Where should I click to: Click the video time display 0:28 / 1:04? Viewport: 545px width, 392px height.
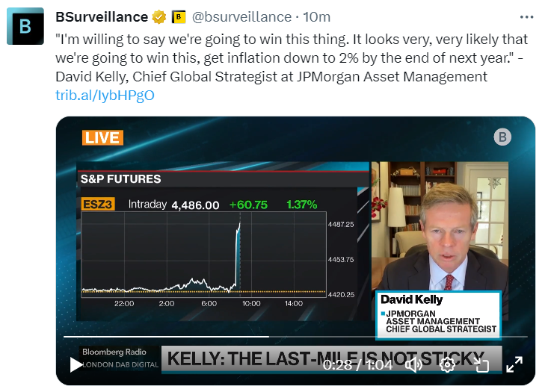pyautogui.click(x=357, y=364)
